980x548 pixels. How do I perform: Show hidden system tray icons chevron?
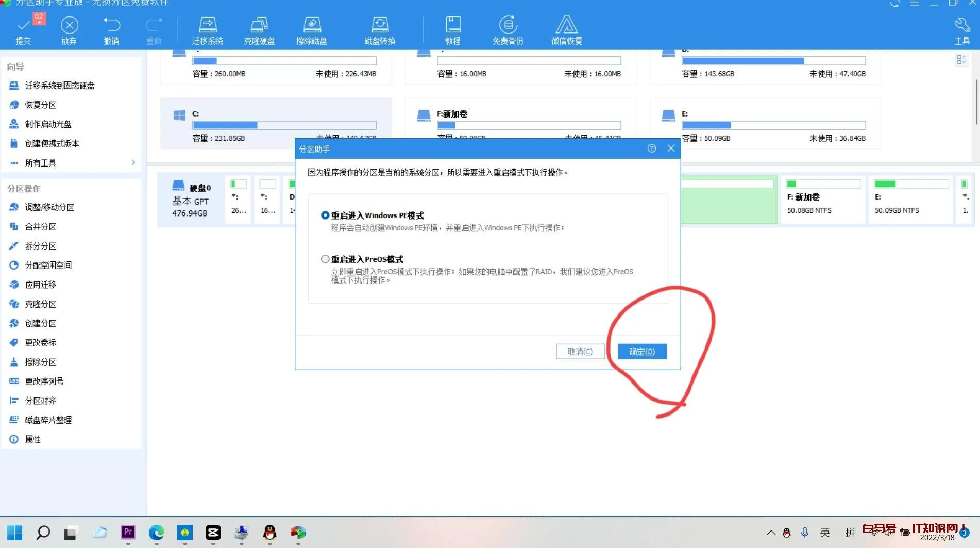[x=771, y=533]
